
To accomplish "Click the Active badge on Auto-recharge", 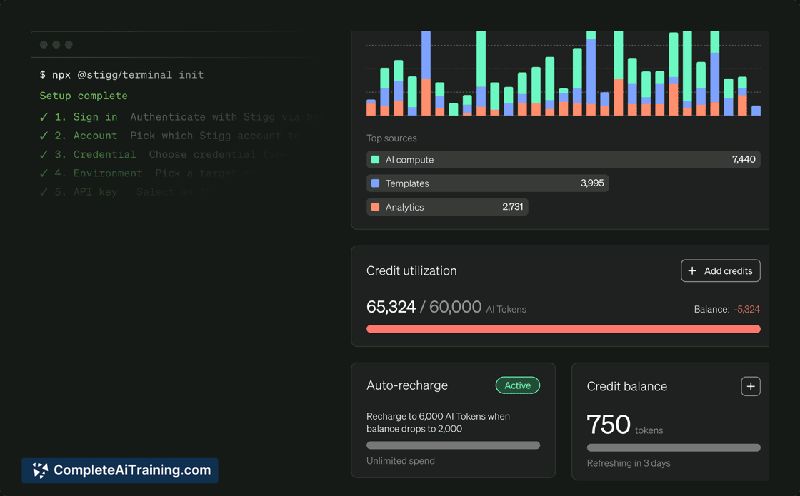I will pos(517,385).
